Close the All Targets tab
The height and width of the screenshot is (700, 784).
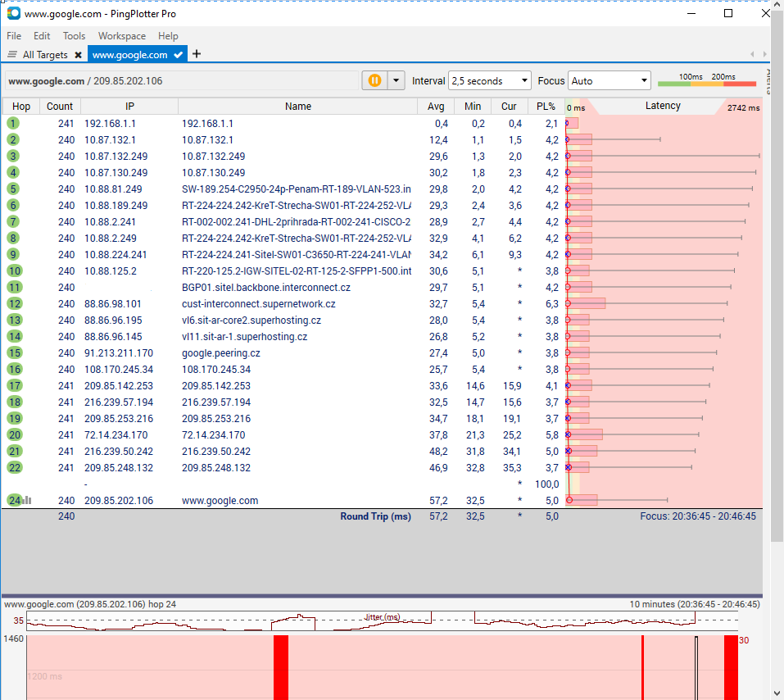[78, 55]
